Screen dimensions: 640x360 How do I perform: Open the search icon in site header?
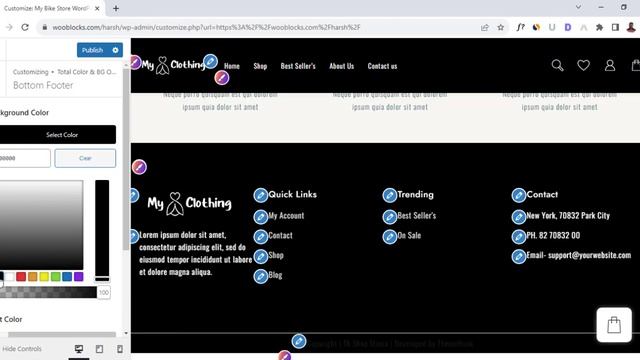point(557,65)
